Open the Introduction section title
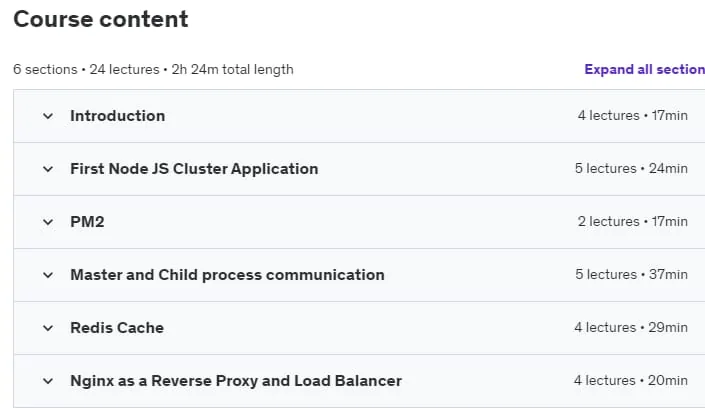705x408 pixels. [x=117, y=116]
